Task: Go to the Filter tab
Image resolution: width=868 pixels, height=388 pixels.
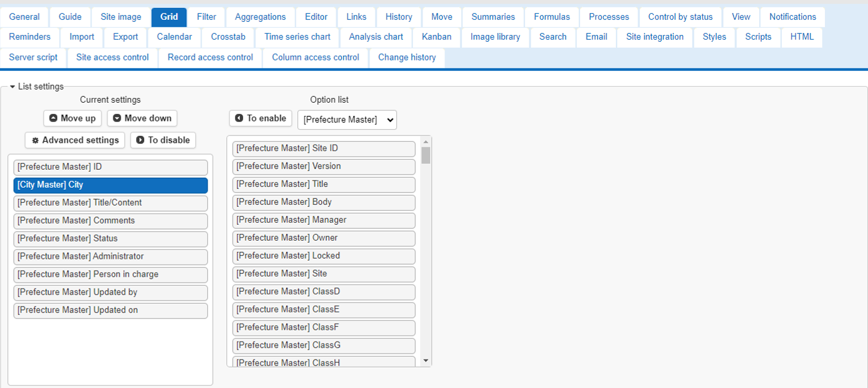Action: [206, 17]
